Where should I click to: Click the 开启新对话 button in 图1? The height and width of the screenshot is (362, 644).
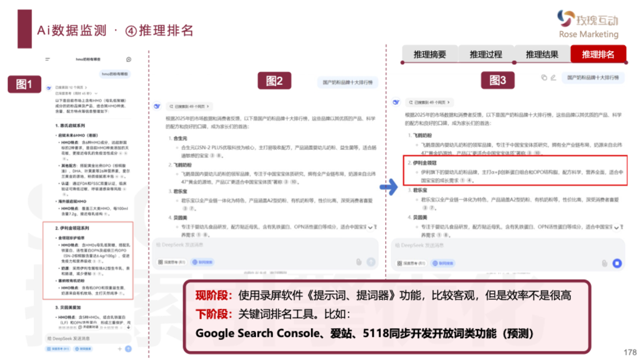(88, 326)
